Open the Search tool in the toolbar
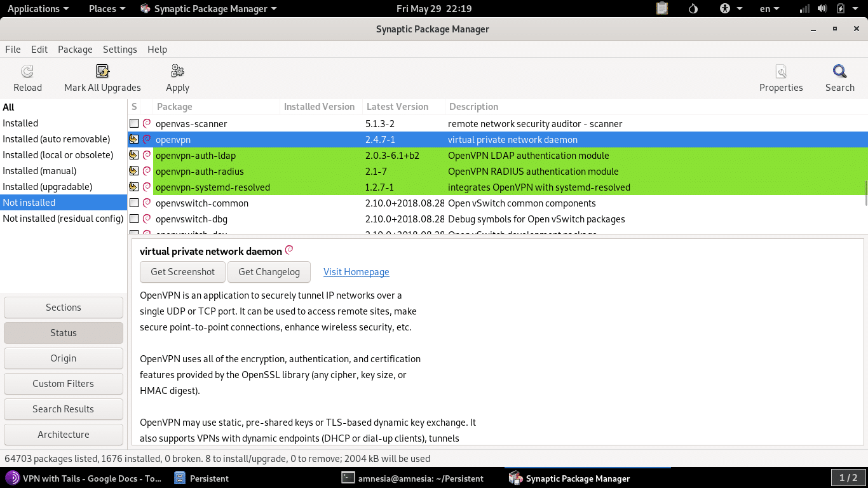 (839, 78)
